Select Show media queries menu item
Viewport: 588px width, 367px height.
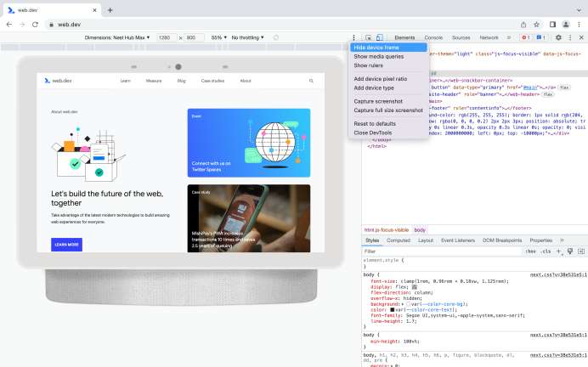389,57
